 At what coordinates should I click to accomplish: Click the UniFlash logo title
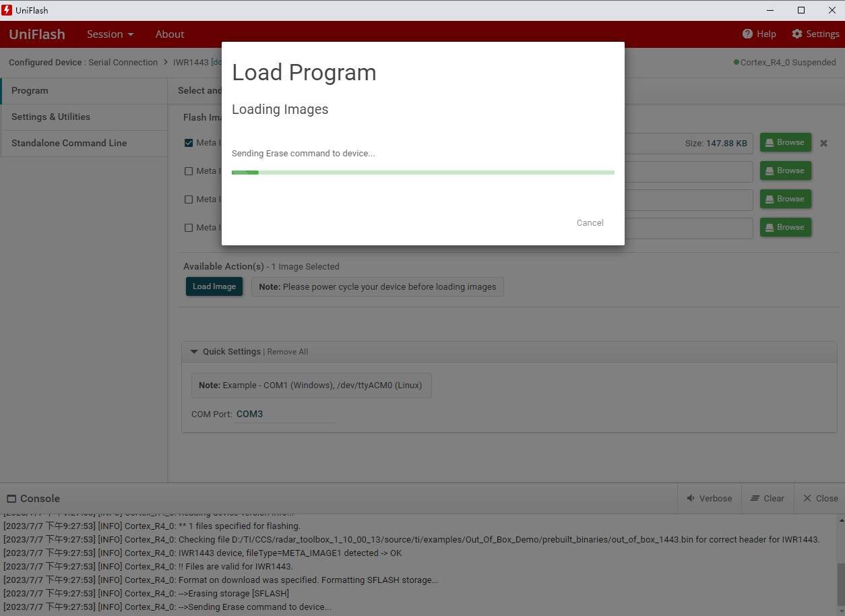tap(37, 34)
